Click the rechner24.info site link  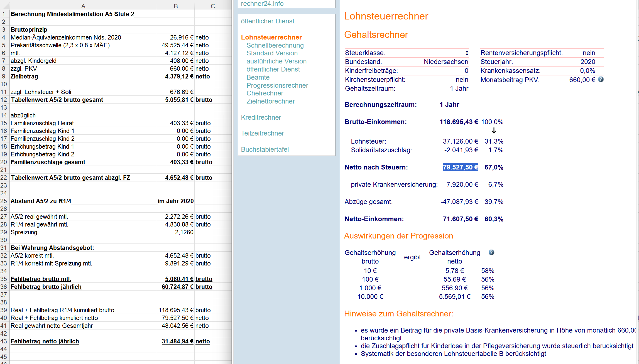(x=262, y=4)
